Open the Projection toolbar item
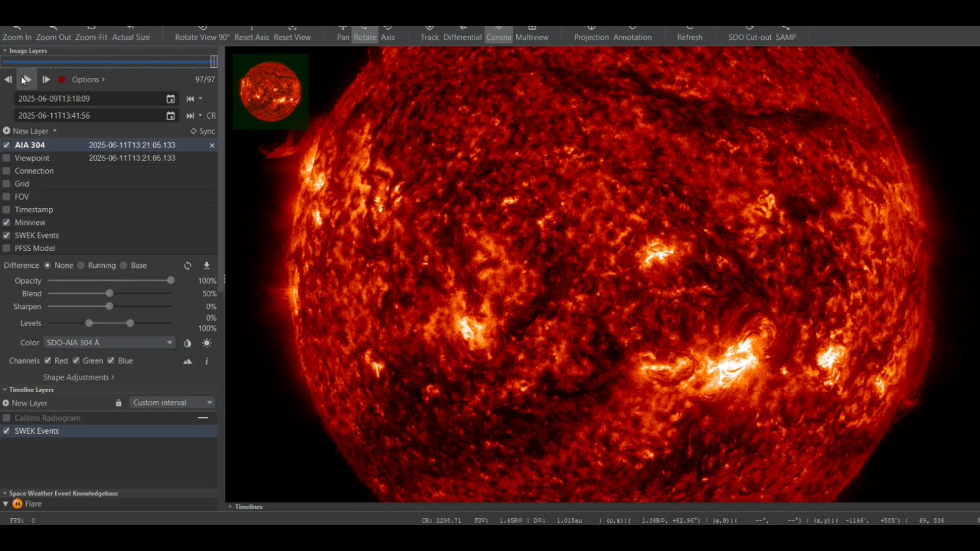The width and height of the screenshot is (980, 551). click(591, 37)
